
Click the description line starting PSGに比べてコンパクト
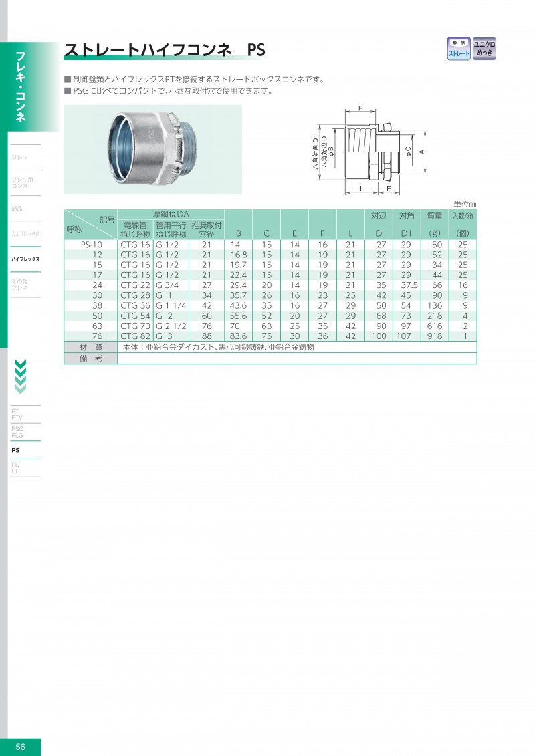[169, 91]
